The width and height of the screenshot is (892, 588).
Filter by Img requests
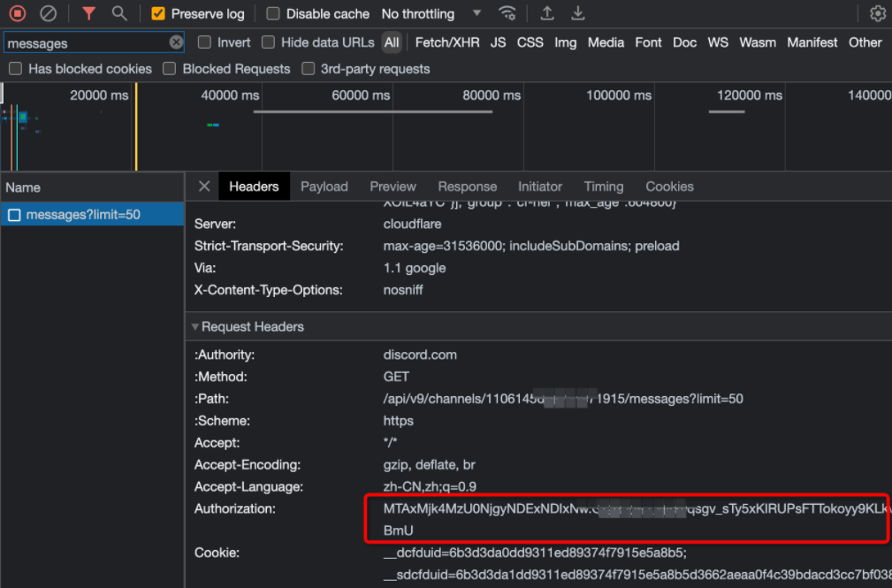tap(566, 42)
